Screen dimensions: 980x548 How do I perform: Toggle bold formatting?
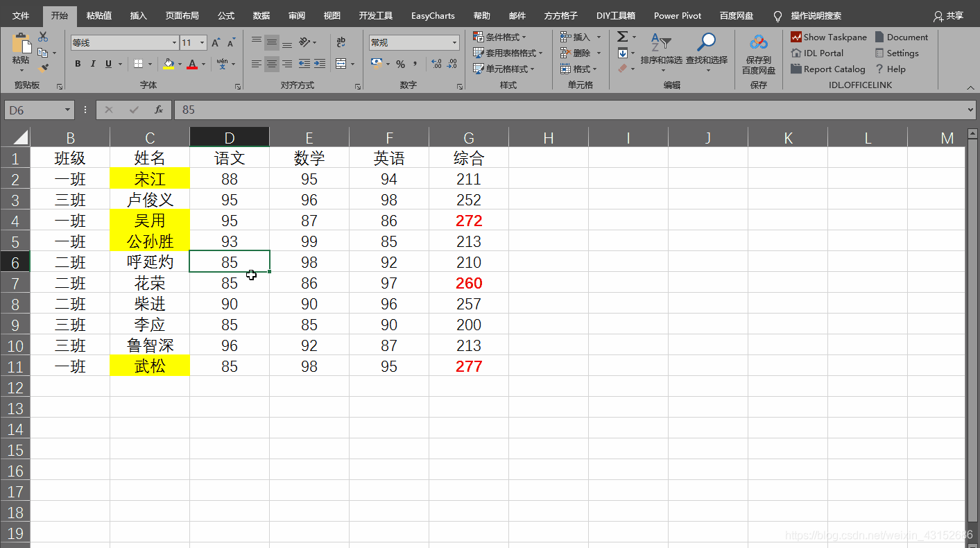(x=78, y=64)
